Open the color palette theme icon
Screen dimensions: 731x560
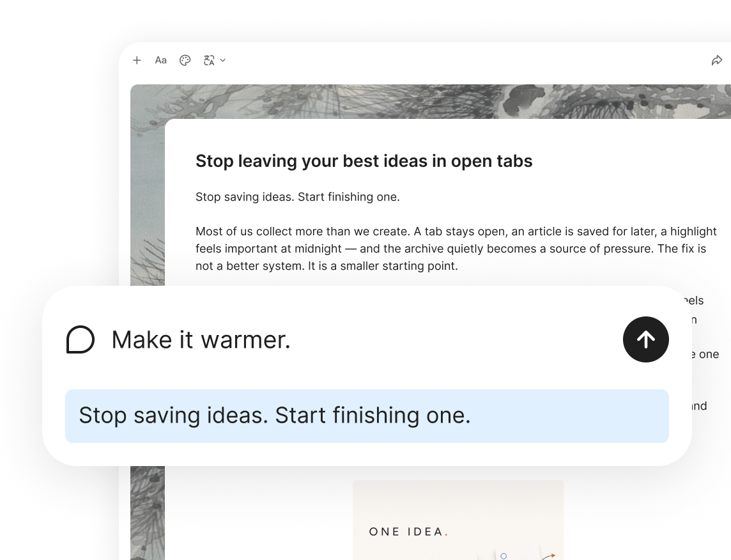point(185,60)
